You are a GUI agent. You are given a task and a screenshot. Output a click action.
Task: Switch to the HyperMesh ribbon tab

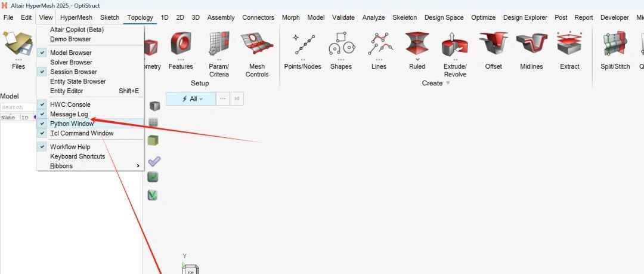(76, 18)
